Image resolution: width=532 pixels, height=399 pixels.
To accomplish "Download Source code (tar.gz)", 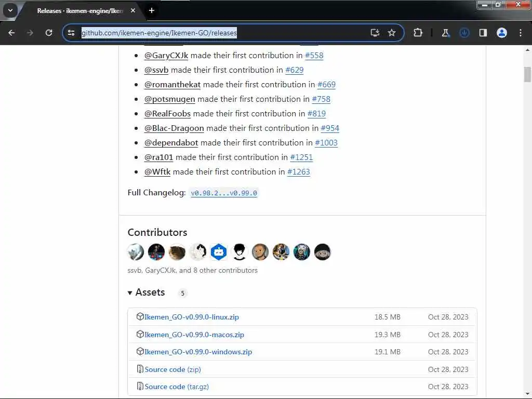I will (177, 387).
